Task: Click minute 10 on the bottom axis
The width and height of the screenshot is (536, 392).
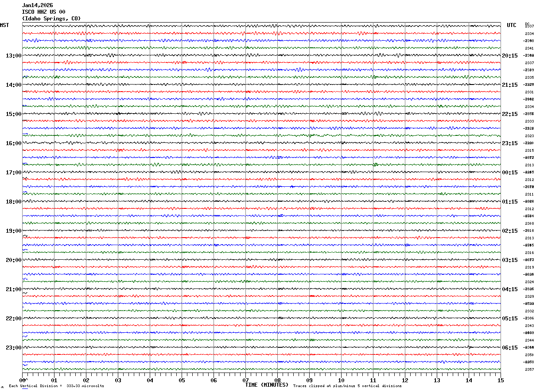Action: coord(341,380)
